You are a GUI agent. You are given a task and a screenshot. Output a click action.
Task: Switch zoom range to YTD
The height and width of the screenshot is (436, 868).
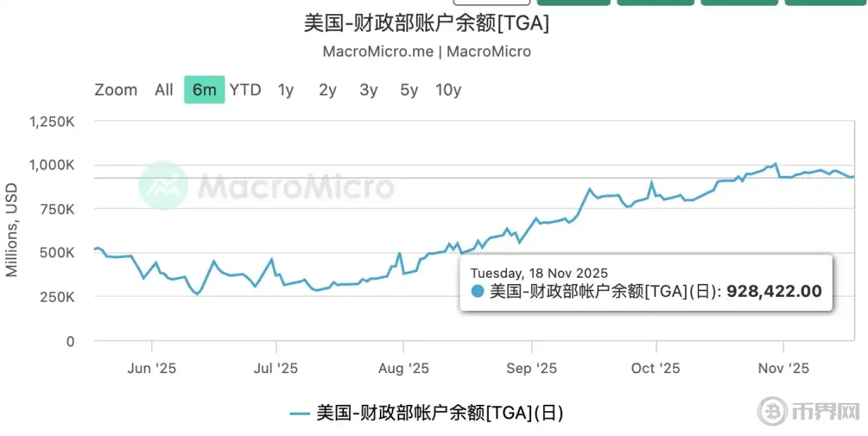[245, 90]
